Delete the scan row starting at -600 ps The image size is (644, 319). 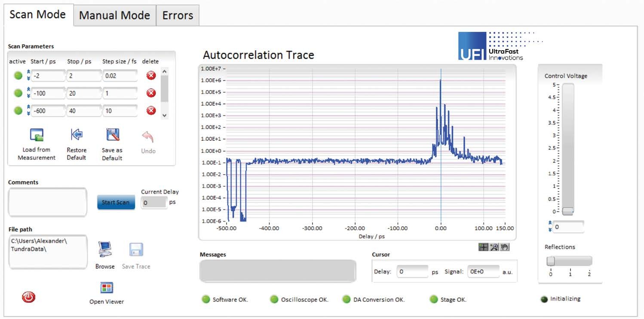[151, 111]
